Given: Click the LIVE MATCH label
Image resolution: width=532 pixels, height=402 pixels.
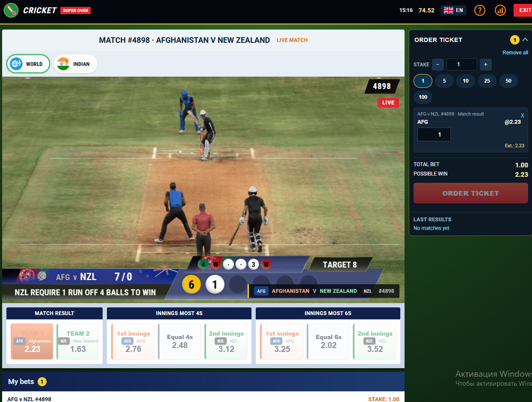Looking at the screenshot, I should [292, 40].
